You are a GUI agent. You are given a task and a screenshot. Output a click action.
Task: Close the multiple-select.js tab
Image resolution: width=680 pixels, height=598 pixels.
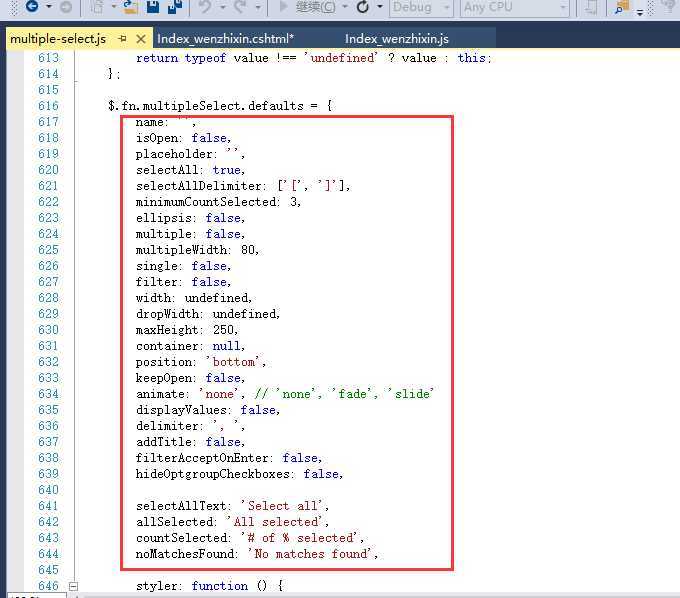(x=141, y=39)
